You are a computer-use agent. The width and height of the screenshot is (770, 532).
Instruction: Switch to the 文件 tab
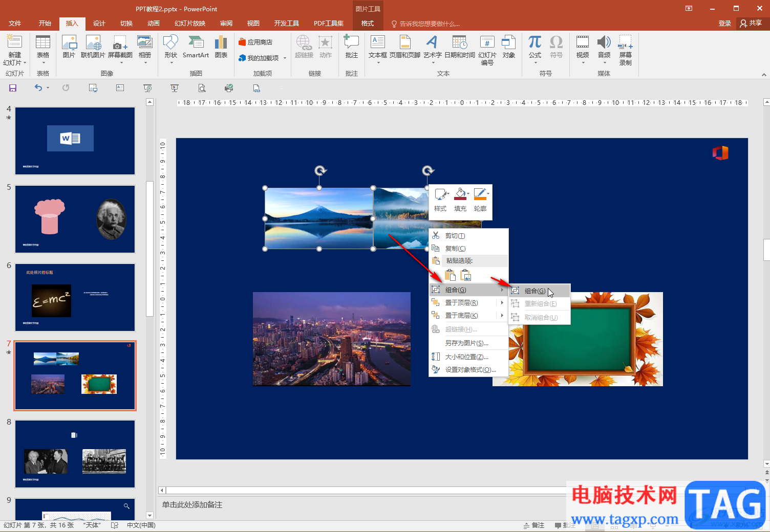pos(15,24)
